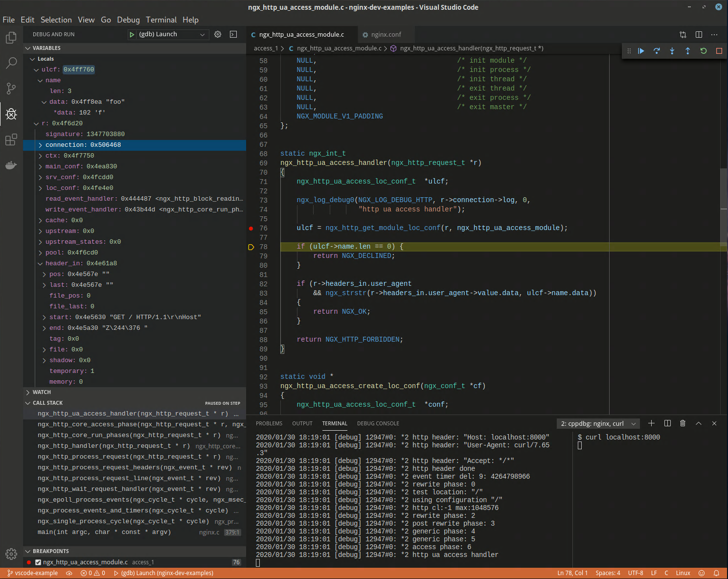Stop the debugger with the red square
This screenshot has height=579, width=728.
pyautogui.click(x=719, y=51)
